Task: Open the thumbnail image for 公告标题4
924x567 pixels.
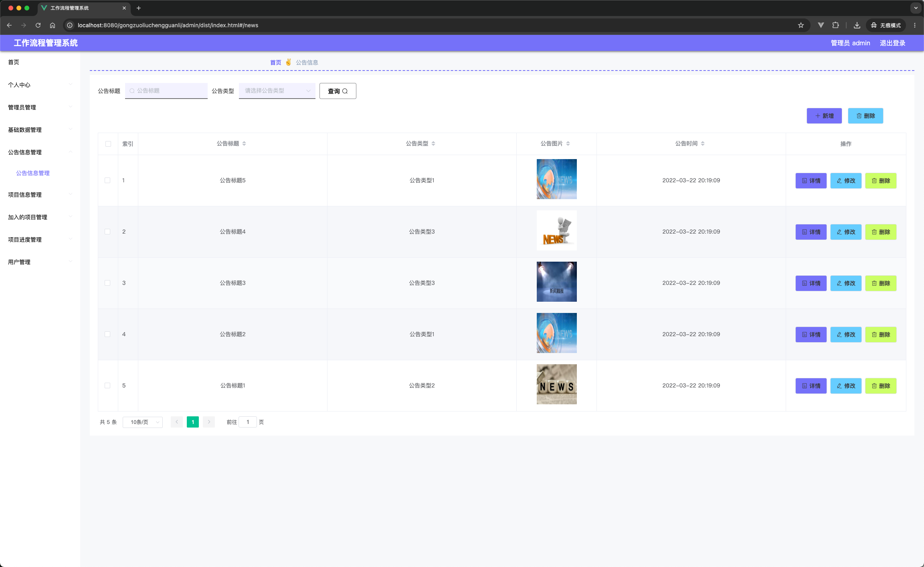Action: (557, 230)
